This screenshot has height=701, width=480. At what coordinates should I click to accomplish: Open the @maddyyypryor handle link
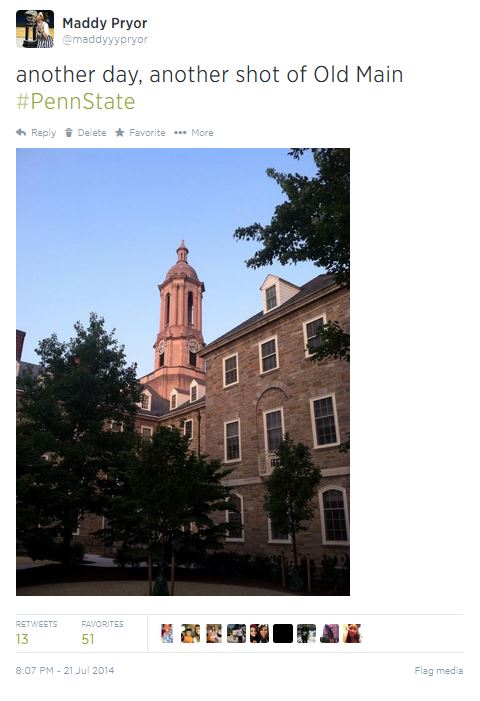point(105,39)
